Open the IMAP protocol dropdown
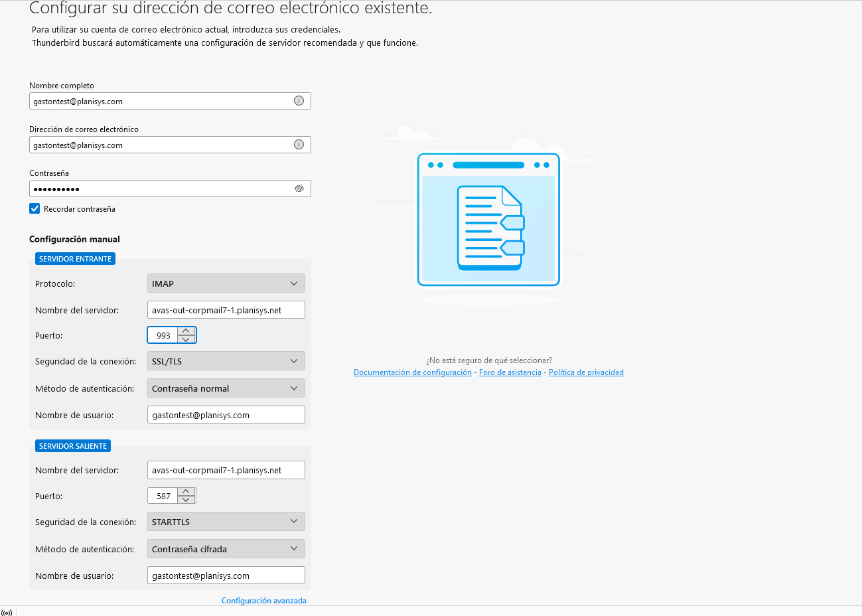 point(226,283)
